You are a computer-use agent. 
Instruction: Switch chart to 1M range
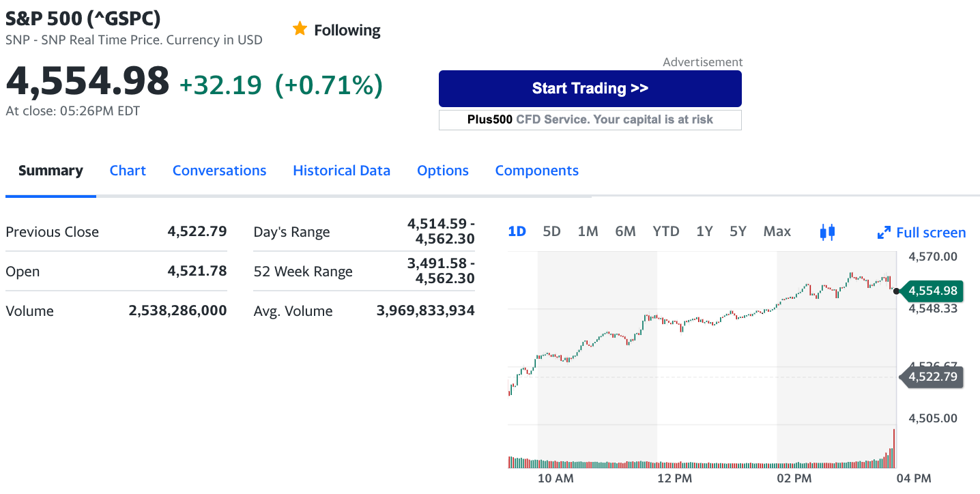(x=588, y=231)
